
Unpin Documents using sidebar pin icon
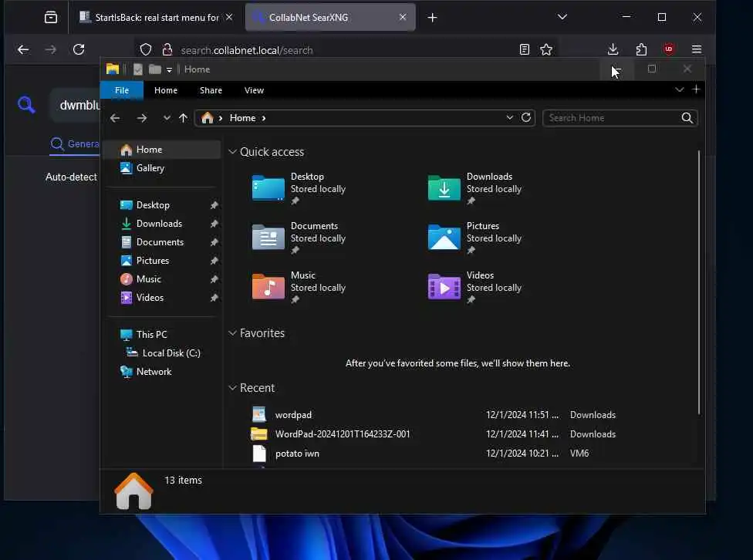click(214, 242)
